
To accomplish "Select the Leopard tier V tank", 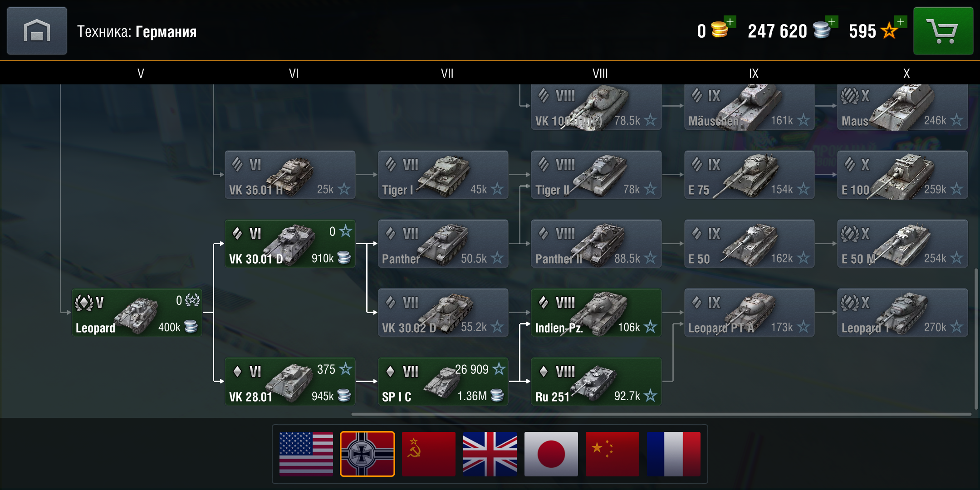I will (x=137, y=313).
